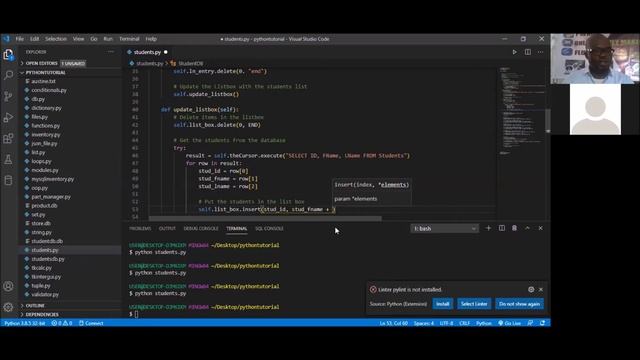This screenshot has height=360, width=640.
Task: Click the code minimap
Action: click(x=522, y=110)
